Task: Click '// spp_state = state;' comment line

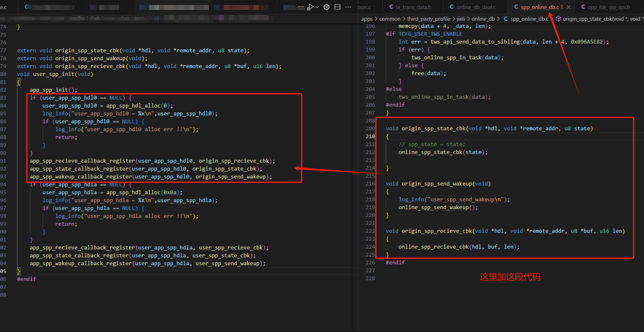Action: (432, 144)
